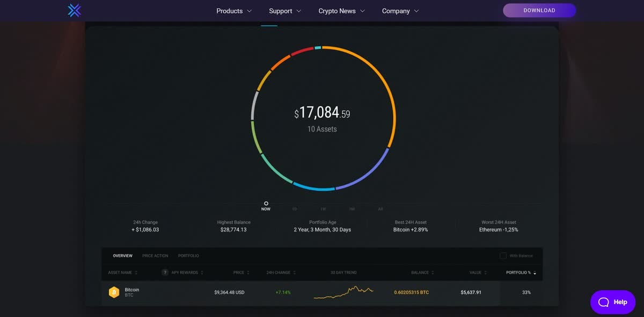Expand the Products dropdown menu
The image size is (644, 317).
[234, 11]
